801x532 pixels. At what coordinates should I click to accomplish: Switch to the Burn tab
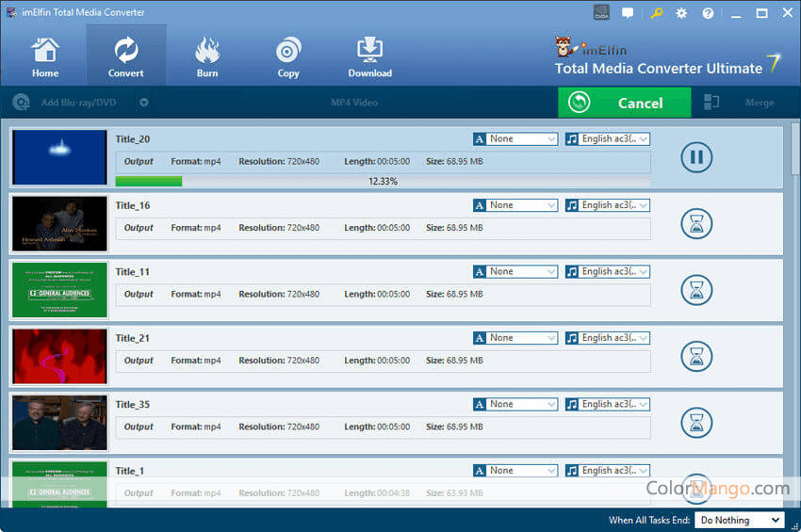tap(207, 57)
